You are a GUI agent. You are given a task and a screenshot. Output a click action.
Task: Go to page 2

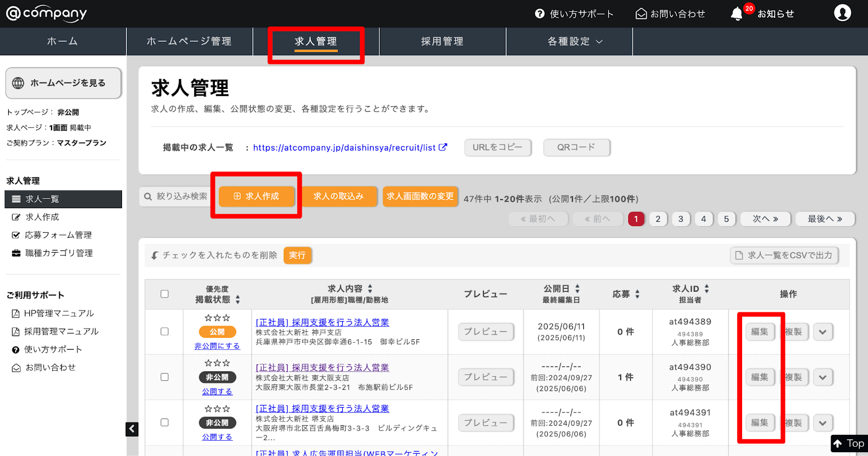658,219
